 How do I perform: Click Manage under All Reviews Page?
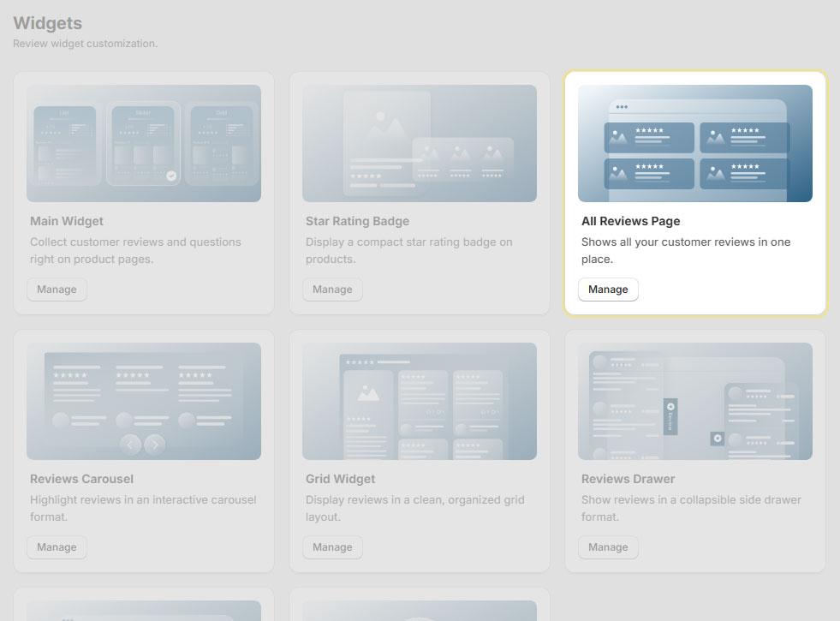pos(608,289)
